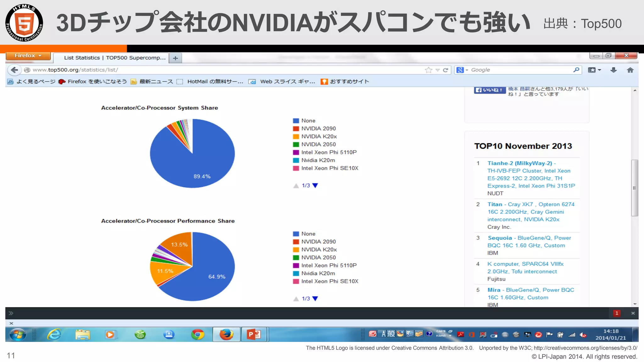
Task: Click None blue swatch in Performance Share legend
Action: click(296, 234)
